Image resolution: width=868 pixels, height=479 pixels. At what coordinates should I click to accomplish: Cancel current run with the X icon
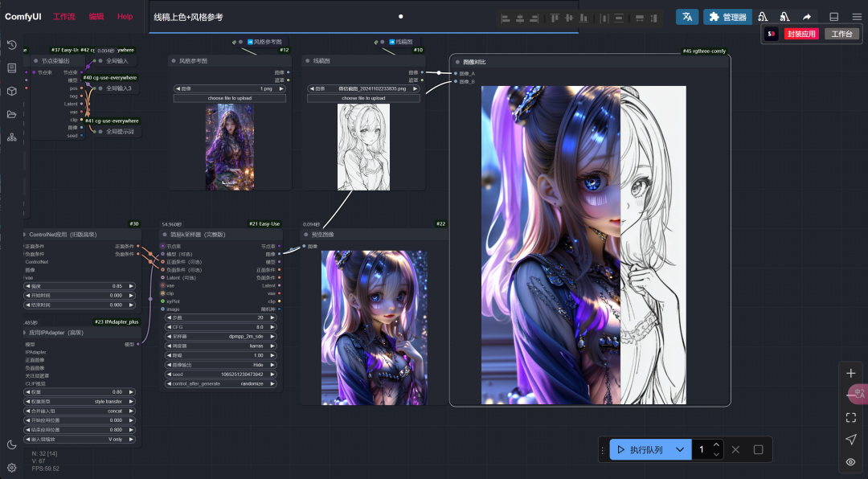[735, 449]
